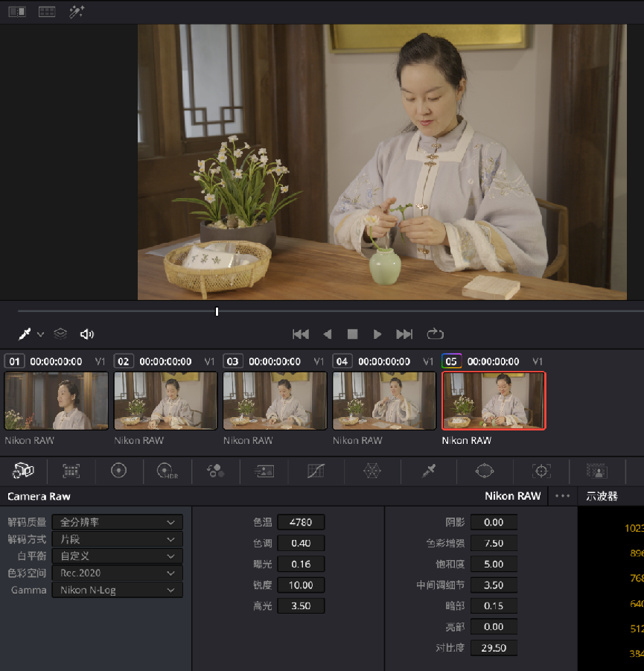Open the Camera Raw three-dot options menu
The height and width of the screenshot is (671, 644).
coord(562,496)
